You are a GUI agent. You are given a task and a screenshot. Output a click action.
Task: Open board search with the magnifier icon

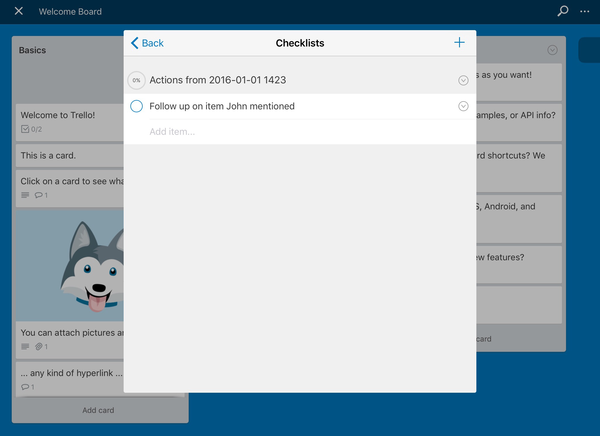pyautogui.click(x=562, y=11)
